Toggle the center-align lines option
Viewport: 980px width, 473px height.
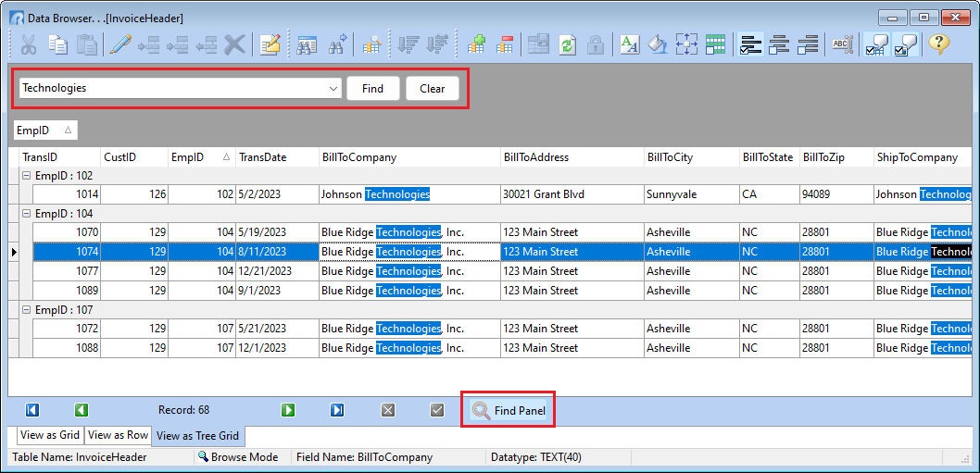pyautogui.click(x=779, y=45)
